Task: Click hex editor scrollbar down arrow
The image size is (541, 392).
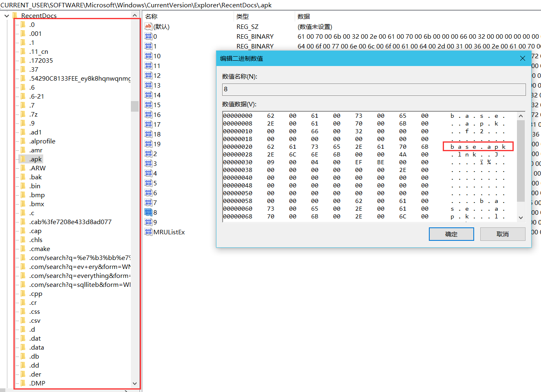Action: (x=521, y=218)
